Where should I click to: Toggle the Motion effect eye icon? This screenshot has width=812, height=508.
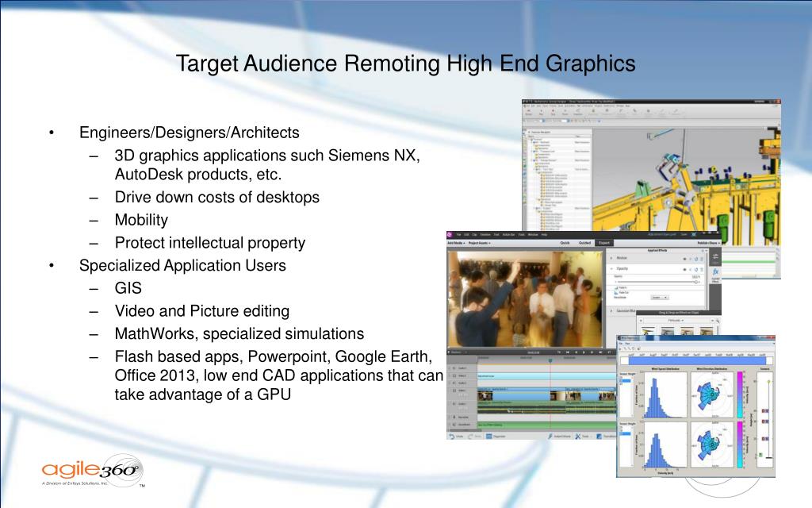(x=684, y=258)
